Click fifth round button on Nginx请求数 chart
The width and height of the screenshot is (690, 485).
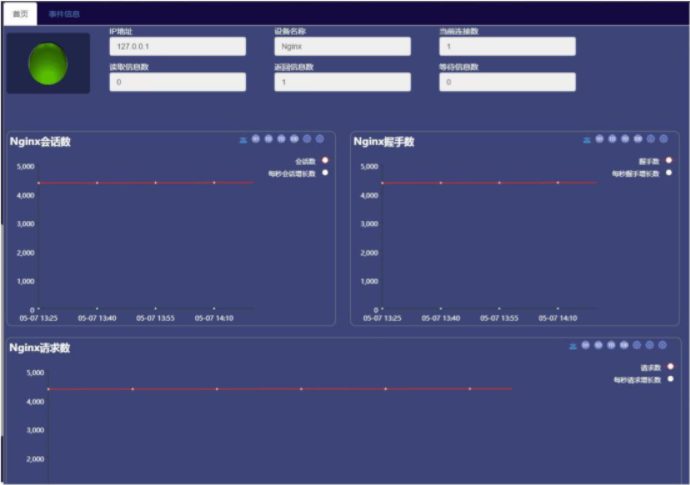pyautogui.click(x=637, y=345)
